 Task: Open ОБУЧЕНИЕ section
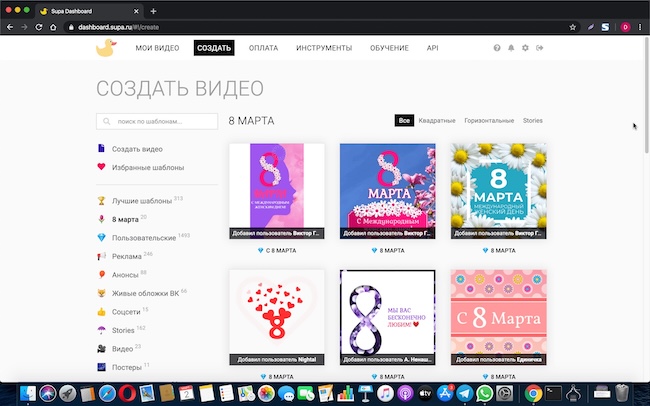tap(389, 48)
